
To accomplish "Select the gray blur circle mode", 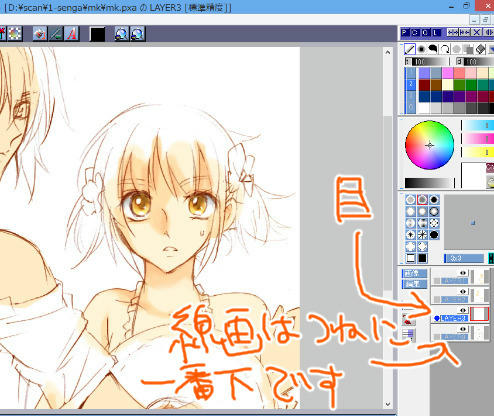I will [x=457, y=49].
